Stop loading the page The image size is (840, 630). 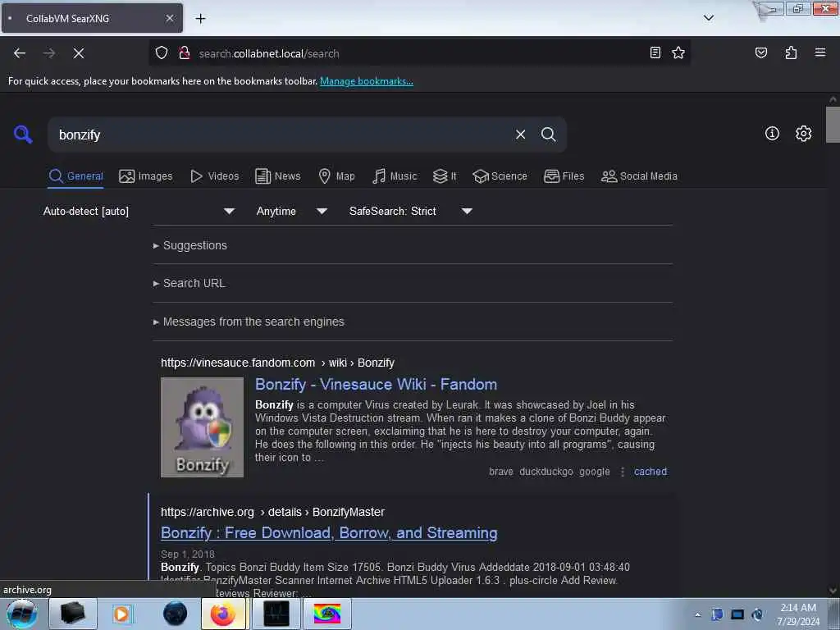click(79, 53)
